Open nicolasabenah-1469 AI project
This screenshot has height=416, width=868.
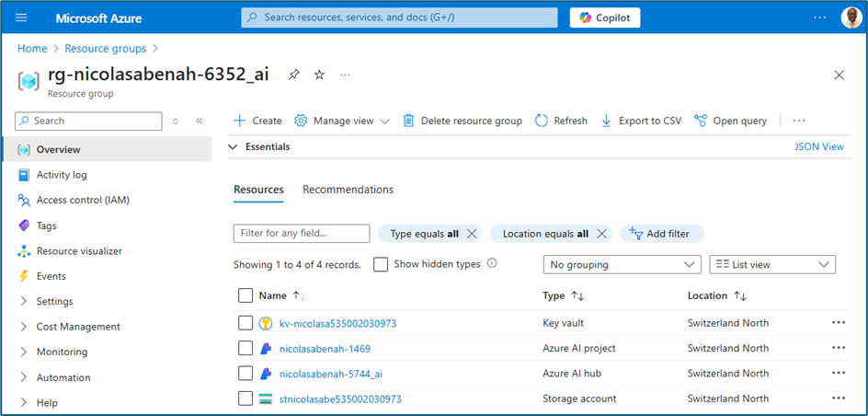point(325,349)
